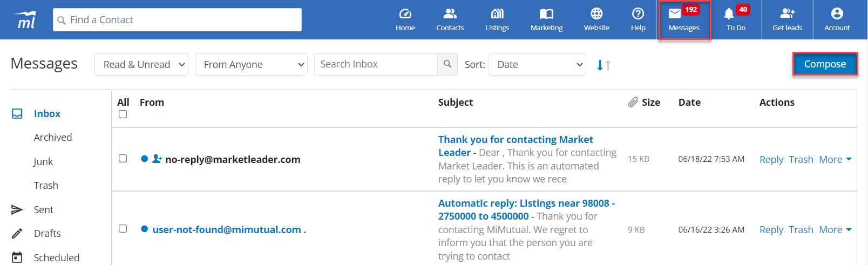Viewport: 868px width, 265px height.
Task: Open the Website globe icon
Action: (x=596, y=13)
